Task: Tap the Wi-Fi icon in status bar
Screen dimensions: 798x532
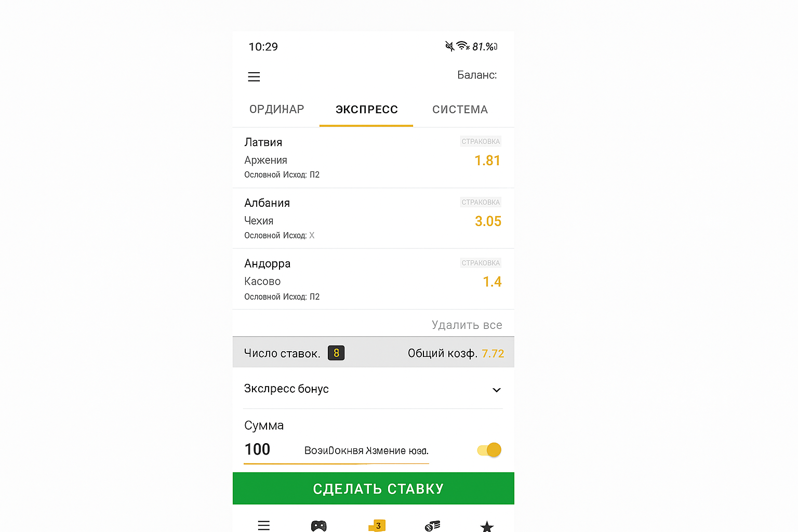Action: [462, 46]
